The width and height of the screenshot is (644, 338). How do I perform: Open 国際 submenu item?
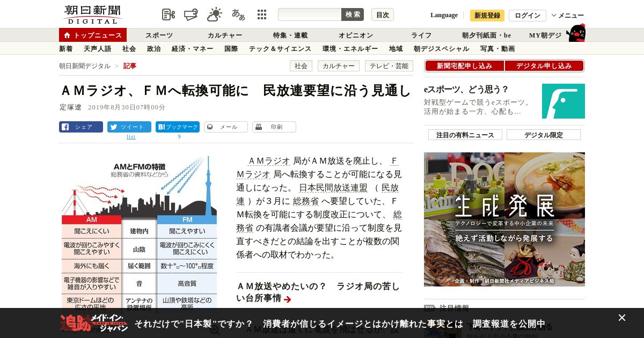pyautogui.click(x=231, y=49)
